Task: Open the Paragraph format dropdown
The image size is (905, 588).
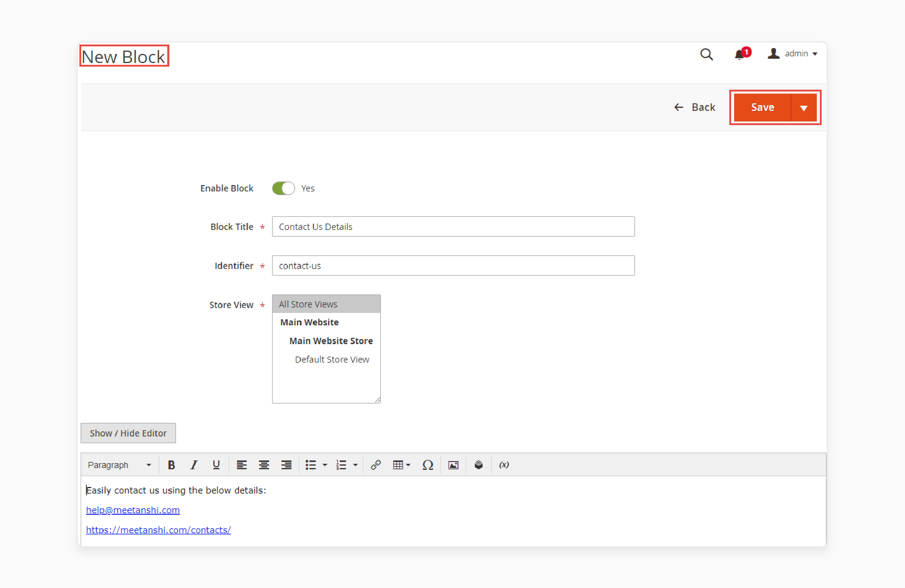Action: point(119,465)
